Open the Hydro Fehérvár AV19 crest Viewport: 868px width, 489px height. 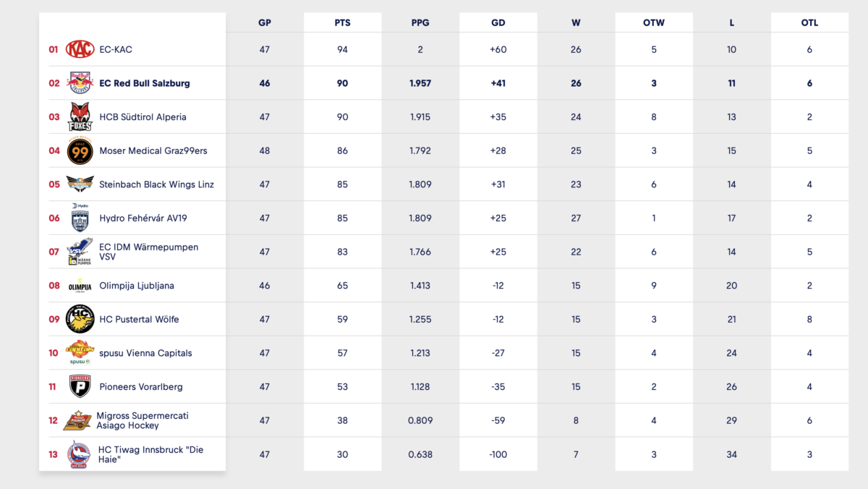[80, 217]
